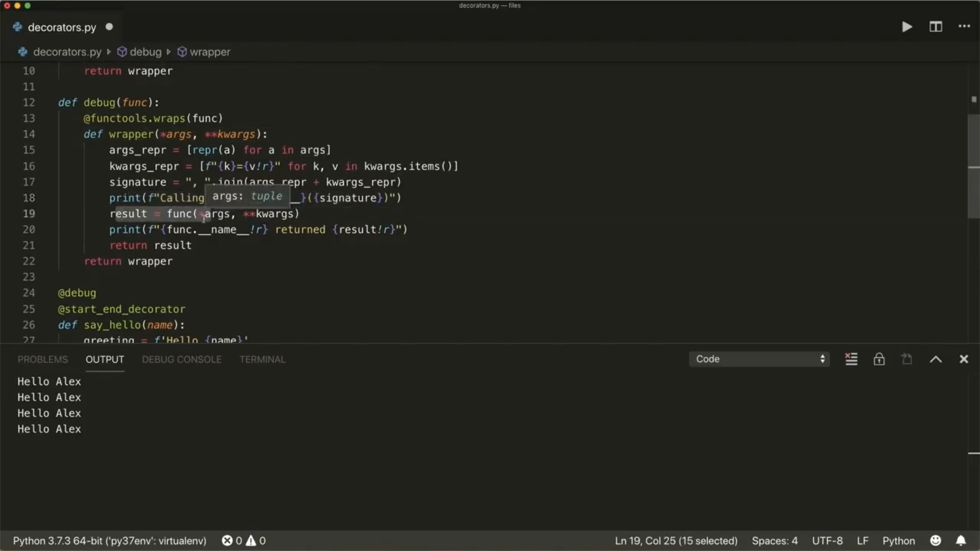Split the editor with the split icon
The height and width of the screenshot is (551, 980).
pyautogui.click(x=936, y=27)
